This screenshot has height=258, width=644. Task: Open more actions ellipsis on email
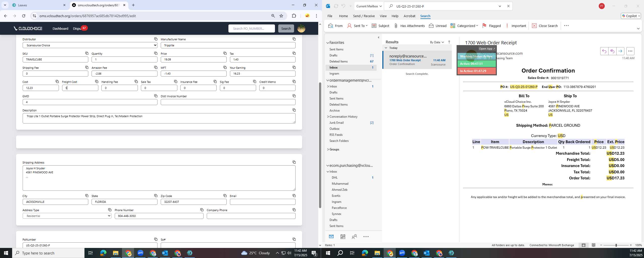click(x=630, y=51)
